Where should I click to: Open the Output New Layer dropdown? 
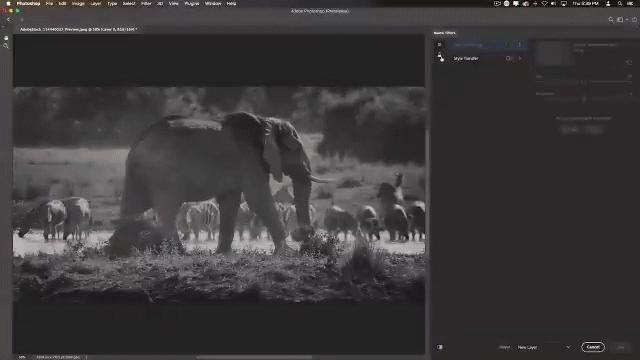543,347
